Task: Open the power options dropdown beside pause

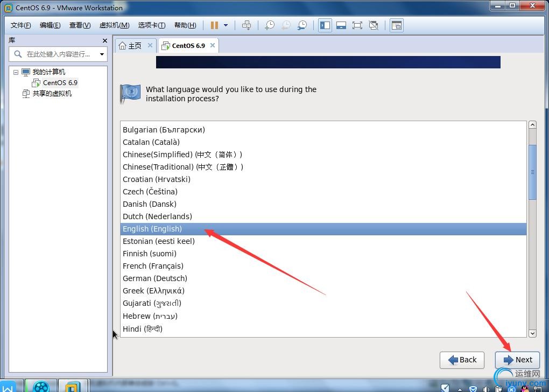Action: point(226,25)
